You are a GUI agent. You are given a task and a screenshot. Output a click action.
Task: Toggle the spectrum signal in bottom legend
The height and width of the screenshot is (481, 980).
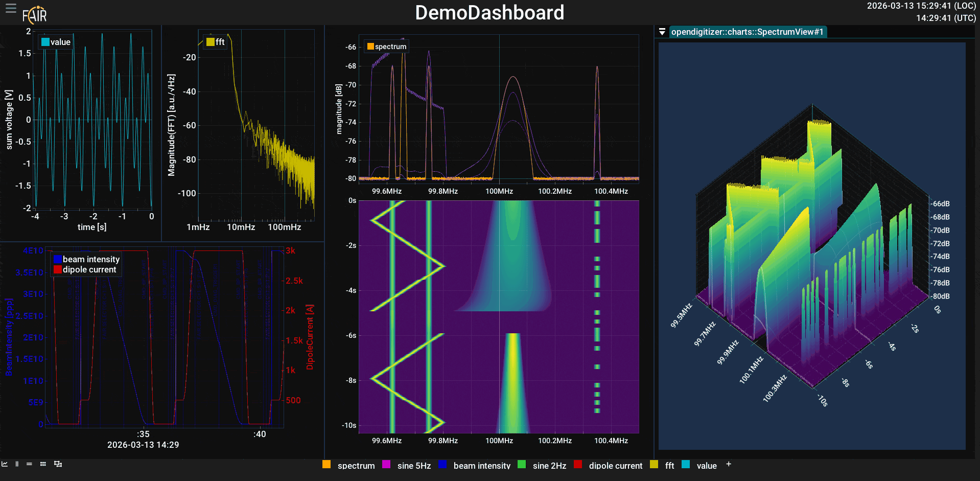[x=348, y=465]
